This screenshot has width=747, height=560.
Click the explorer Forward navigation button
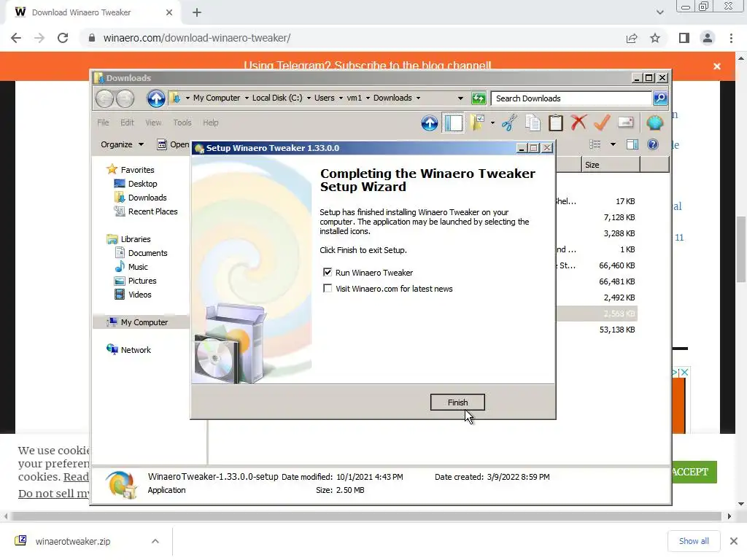125,98
